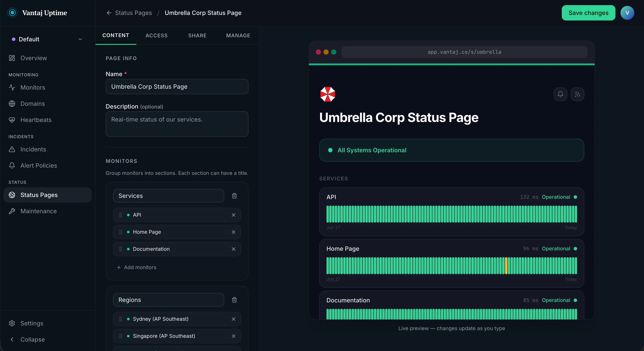The width and height of the screenshot is (644, 351).
Task: Click the Umbrella Corp logo in preview
Action: point(328,94)
